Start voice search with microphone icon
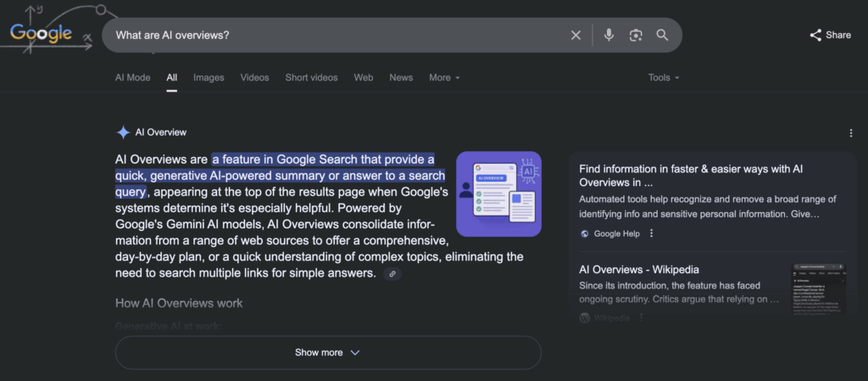Image resolution: width=868 pixels, height=381 pixels. [x=609, y=36]
